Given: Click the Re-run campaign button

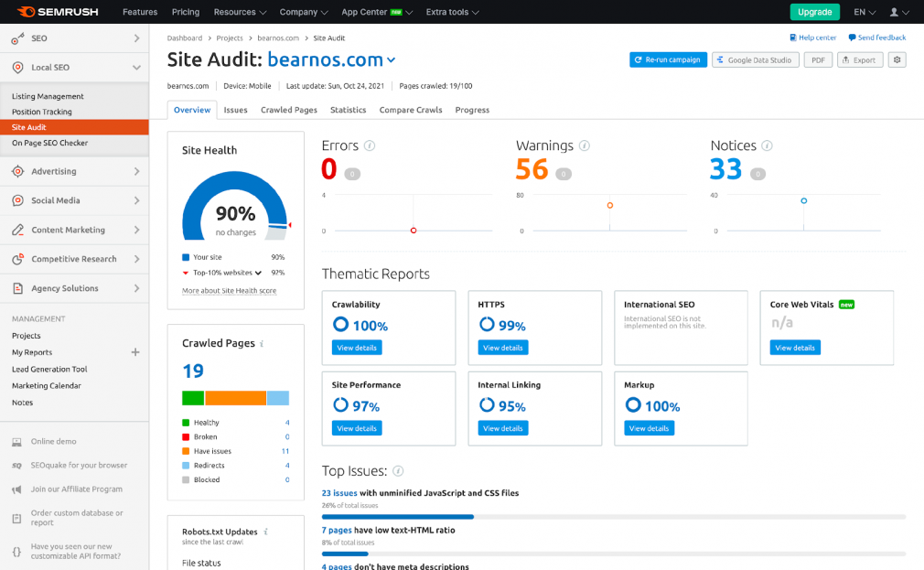Looking at the screenshot, I should tap(668, 59).
